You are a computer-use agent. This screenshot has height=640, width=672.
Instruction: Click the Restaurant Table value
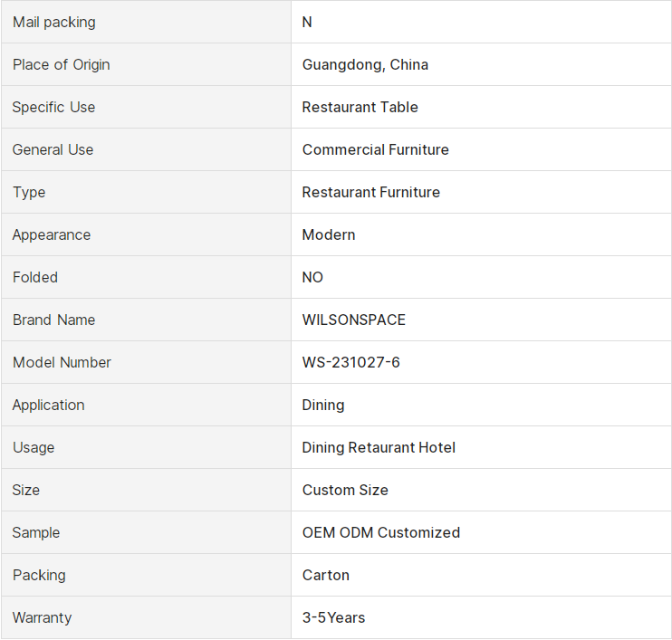click(x=360, y=107)
